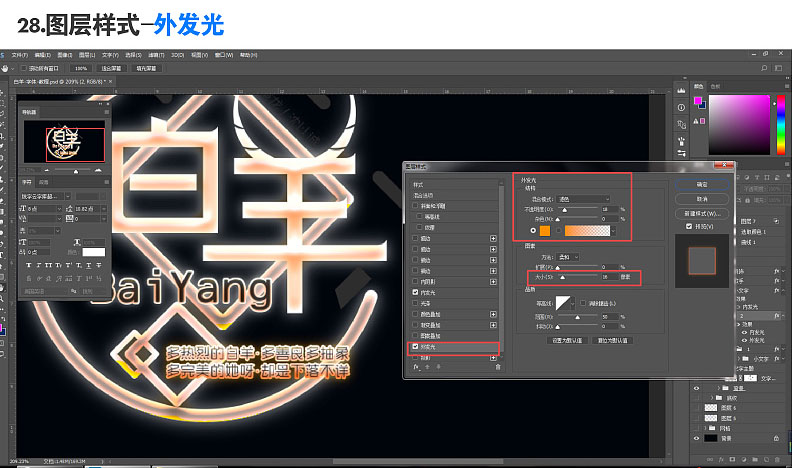Image resolution: width=800 pixels, height=468 pixels.
Task: Move effect down arrow in Layer Style dialog
Action: (x=438, y=367)
